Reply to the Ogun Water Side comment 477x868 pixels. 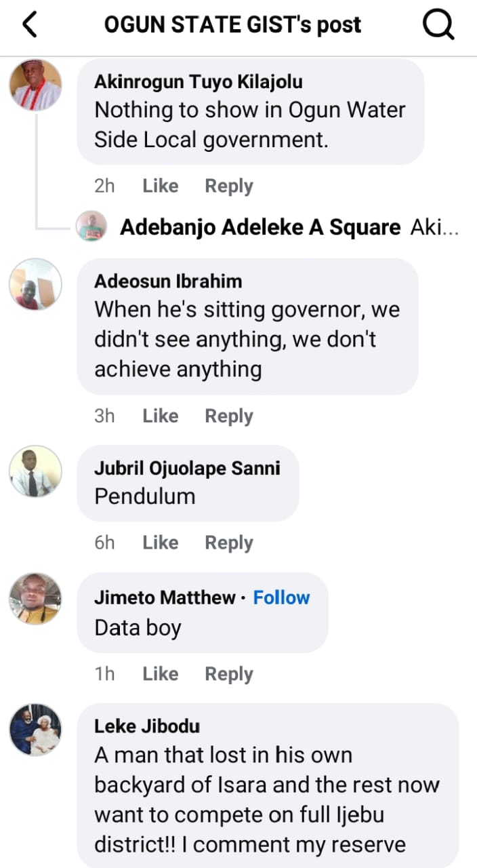coord(229,186)
